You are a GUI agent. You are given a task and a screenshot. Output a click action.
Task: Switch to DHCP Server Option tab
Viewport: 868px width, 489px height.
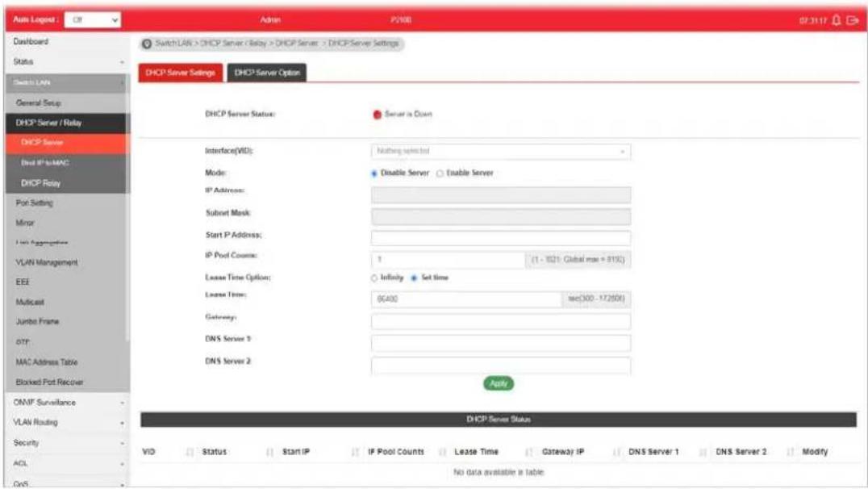[267, 73]
